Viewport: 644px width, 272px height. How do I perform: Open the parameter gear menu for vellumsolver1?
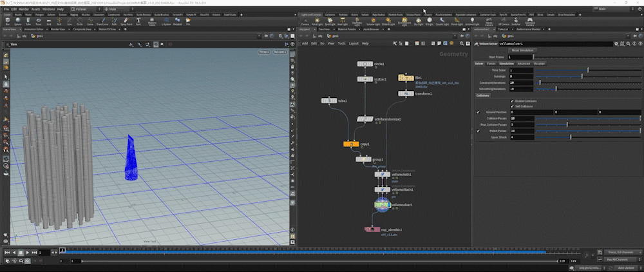click(616, 44)
